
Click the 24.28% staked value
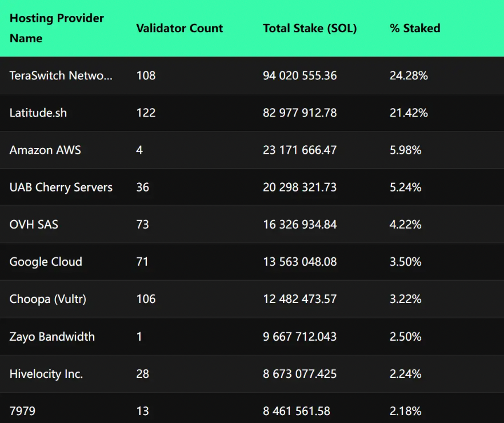(x=409, y=75)
